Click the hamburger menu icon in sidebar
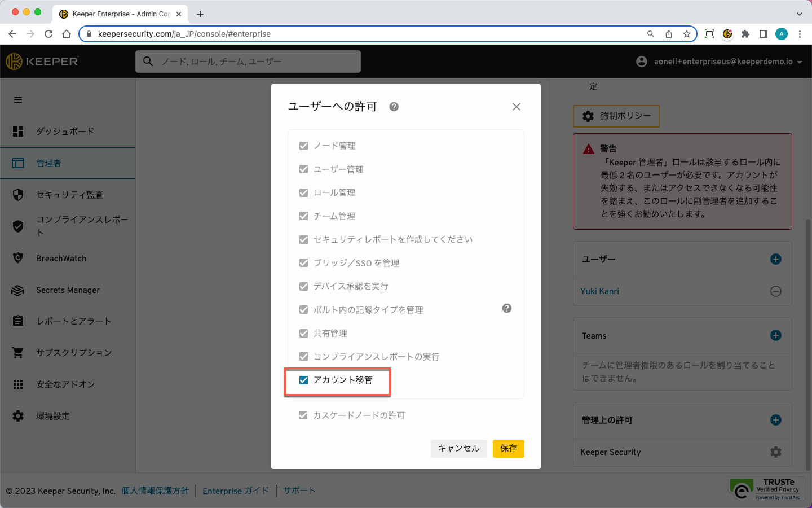Screen dimensions: 812x508 click(x=18, y=100)
